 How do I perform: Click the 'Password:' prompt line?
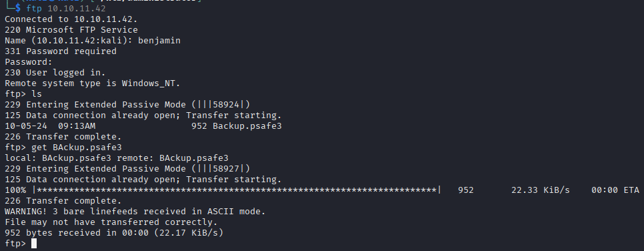click(x=29, y=62)
